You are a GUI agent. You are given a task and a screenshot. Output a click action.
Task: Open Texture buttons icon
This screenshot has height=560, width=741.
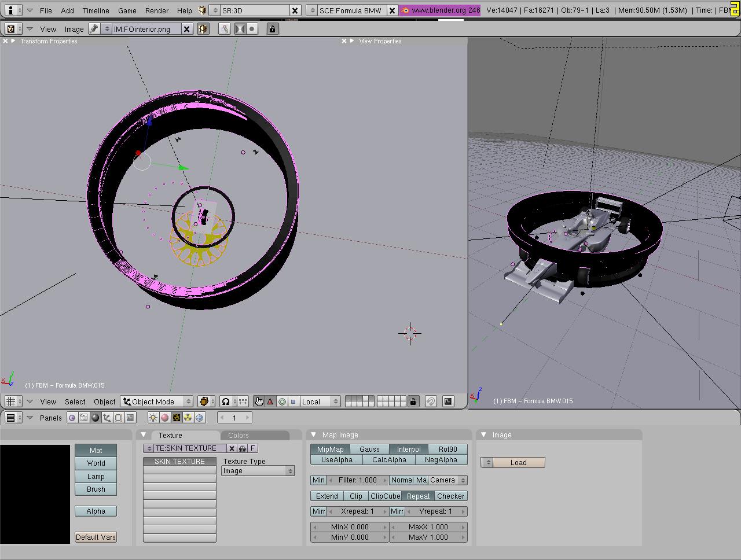pyautogui.click(x=177, y=418)
